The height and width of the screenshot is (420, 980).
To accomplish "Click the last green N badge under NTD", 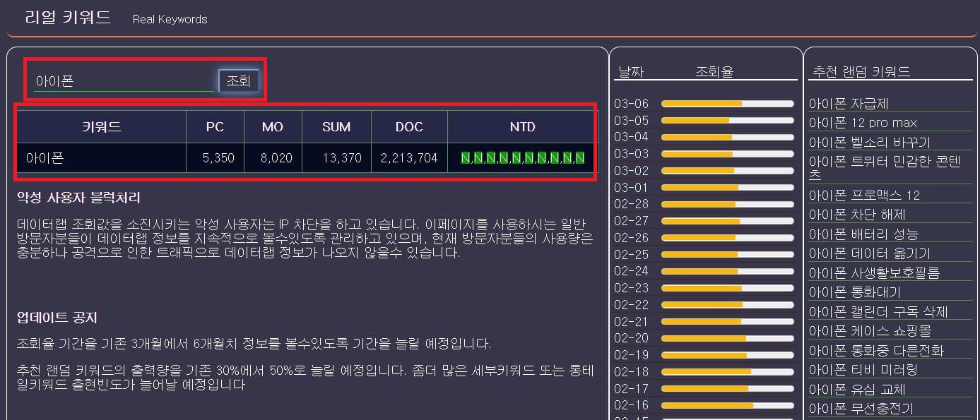I will coord(581,157).
